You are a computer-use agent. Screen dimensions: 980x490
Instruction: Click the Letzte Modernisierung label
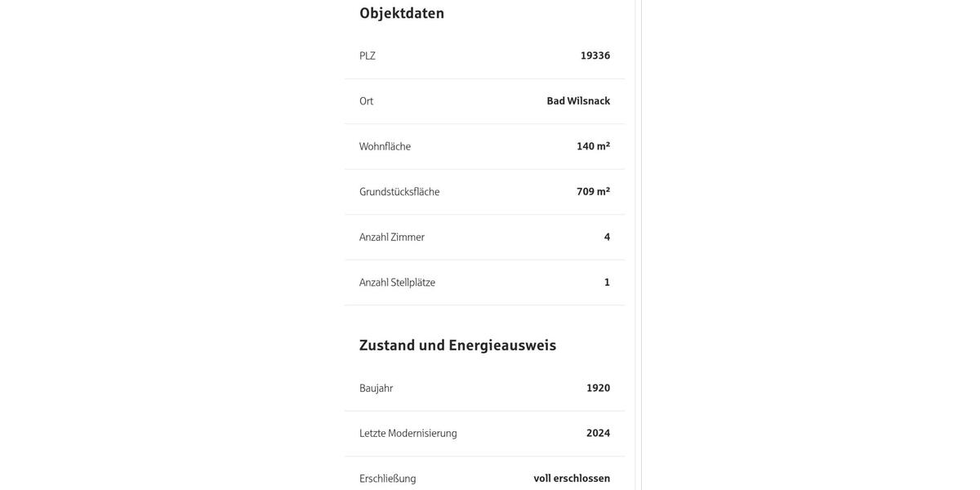pos(408,434)
